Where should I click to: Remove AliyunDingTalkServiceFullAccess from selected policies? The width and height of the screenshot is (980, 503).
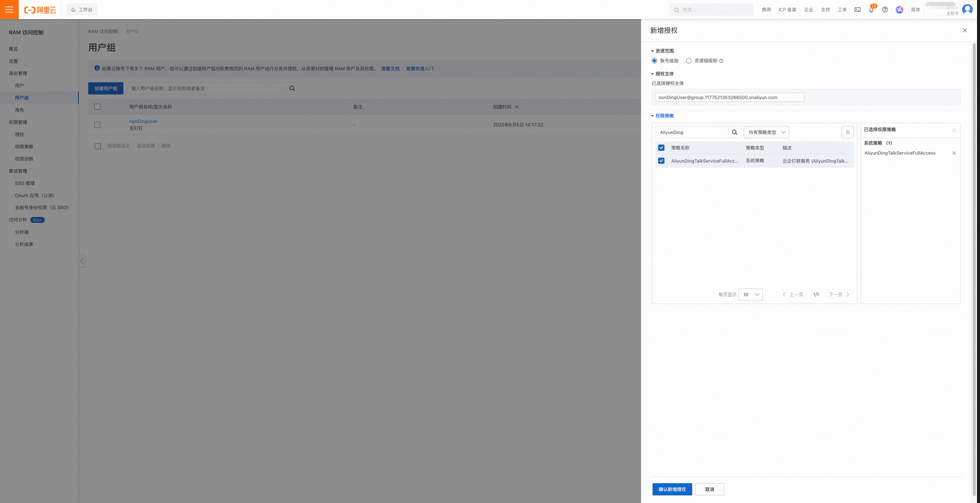click(954, 153)
